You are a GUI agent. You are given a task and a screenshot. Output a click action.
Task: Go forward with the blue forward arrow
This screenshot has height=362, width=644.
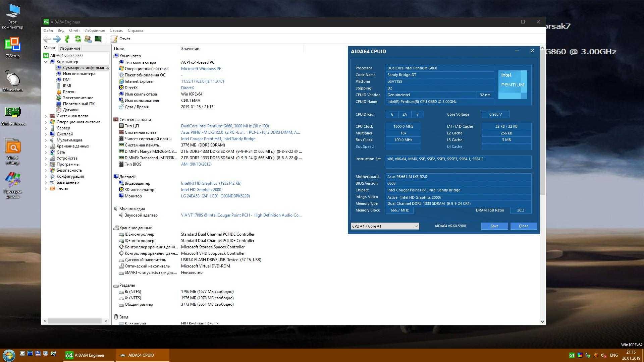57,39
